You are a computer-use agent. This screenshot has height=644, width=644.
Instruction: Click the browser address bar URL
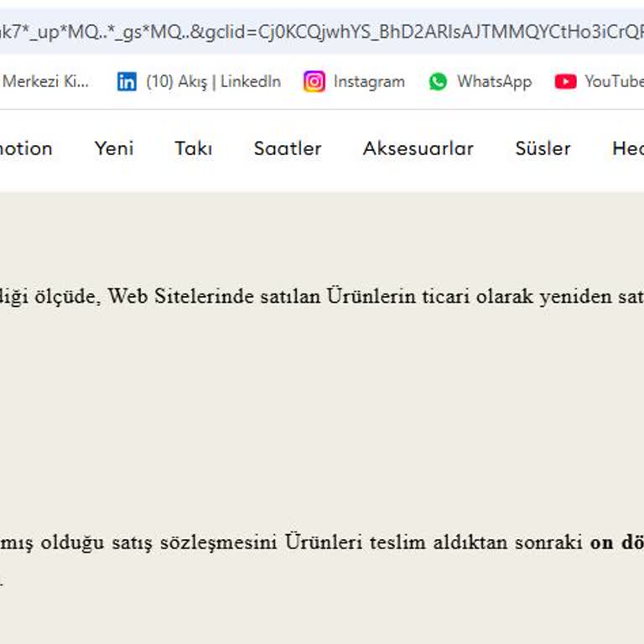pos(322,32)
